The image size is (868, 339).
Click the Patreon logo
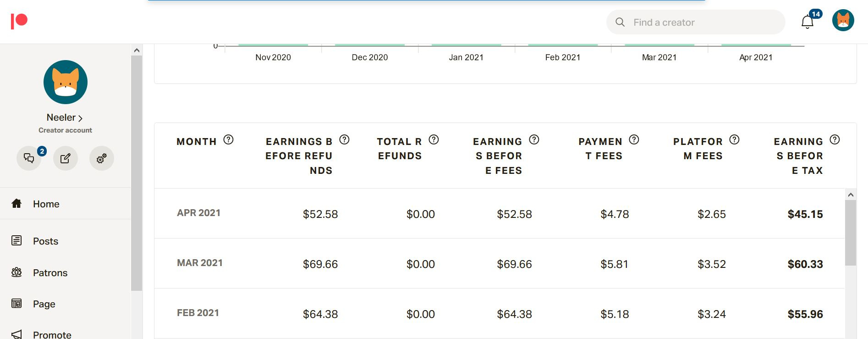(19, 21)
